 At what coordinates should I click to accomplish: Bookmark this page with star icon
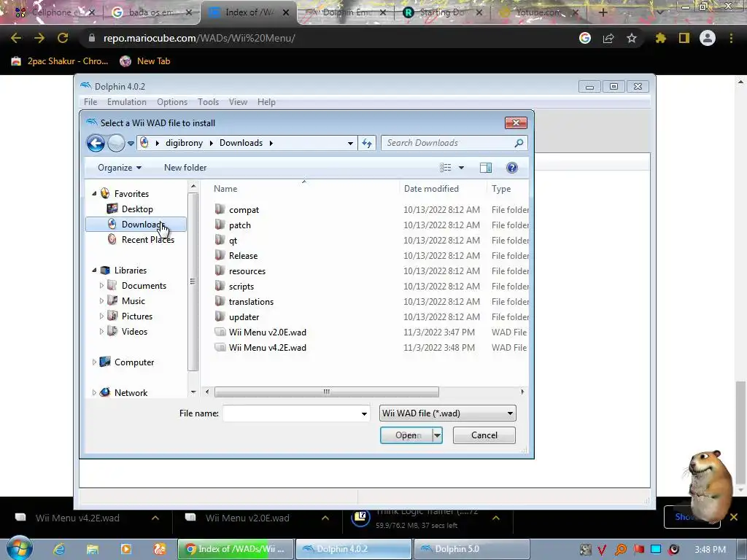631,38
